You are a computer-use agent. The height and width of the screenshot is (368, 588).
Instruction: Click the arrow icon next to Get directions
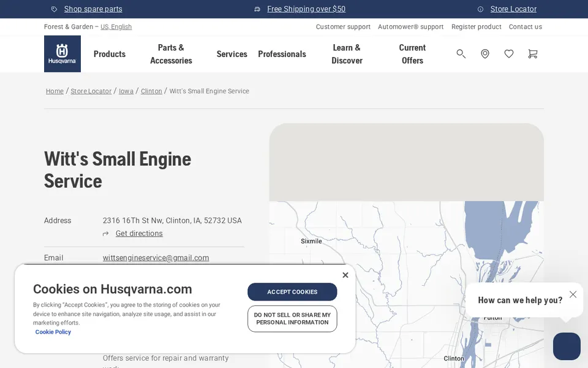click(106, 234)
